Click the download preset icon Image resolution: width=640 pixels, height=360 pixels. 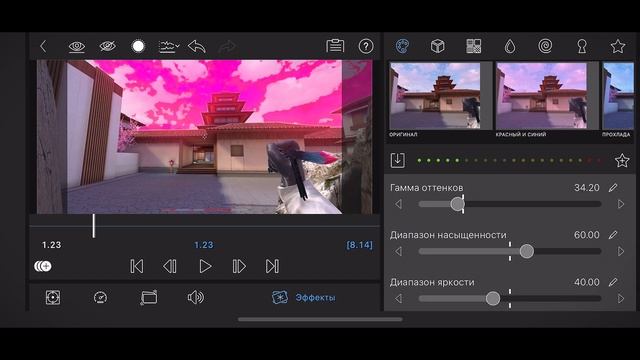click(398, 160)
